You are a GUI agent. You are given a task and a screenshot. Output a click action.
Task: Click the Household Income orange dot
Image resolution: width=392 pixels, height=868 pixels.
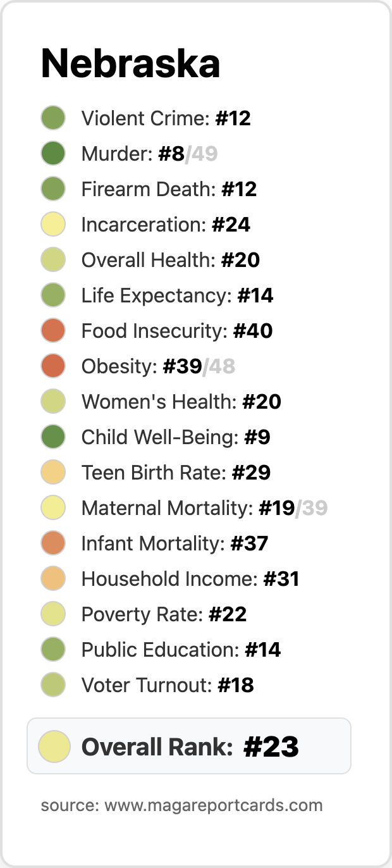53,579
